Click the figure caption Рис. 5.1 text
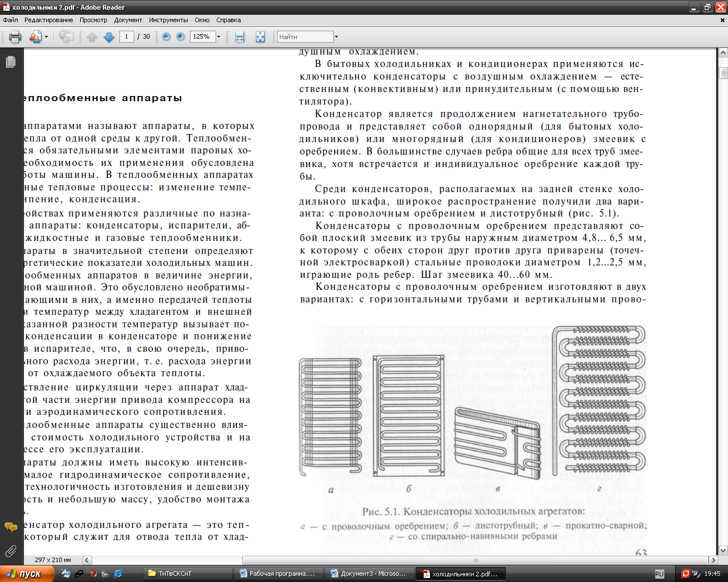 [473, 511]
